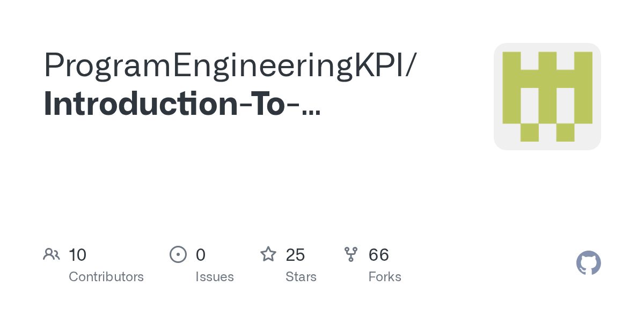Viewport: 644px width, 322px height.
Task: Open the Issues label
Action: tap(215, 277)
